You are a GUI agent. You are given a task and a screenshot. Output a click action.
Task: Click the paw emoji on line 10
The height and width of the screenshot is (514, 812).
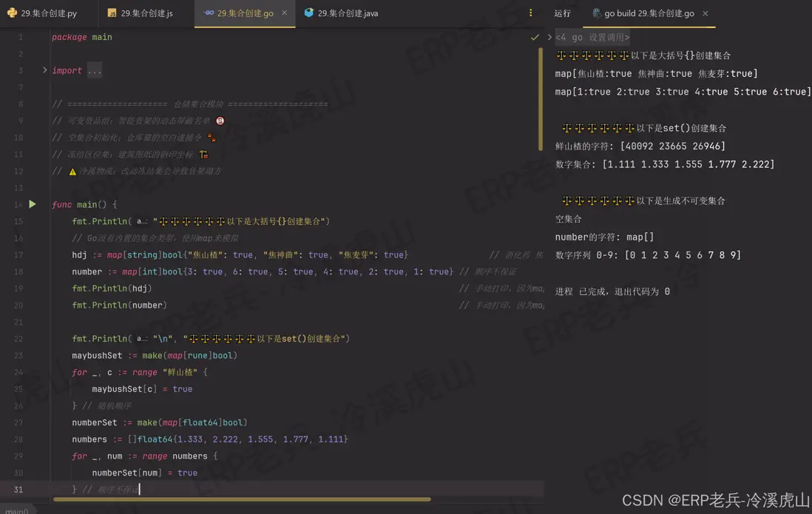(212, 138)
